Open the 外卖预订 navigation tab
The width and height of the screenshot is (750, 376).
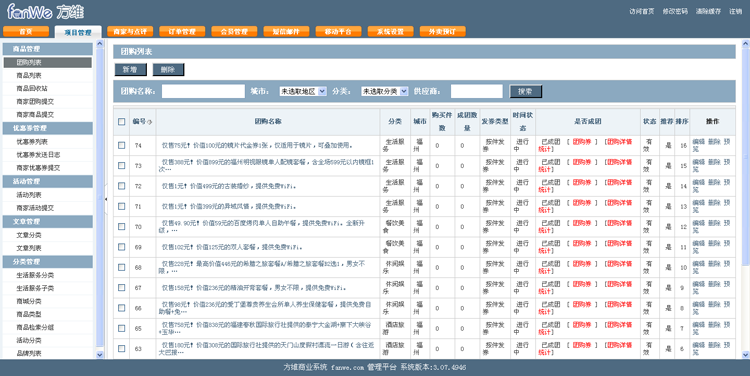[x=443, y=32]
